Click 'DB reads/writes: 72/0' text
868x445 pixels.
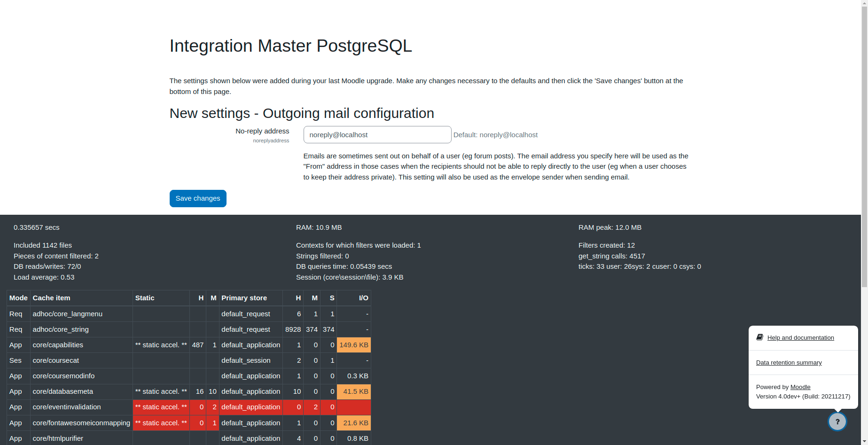47,266
